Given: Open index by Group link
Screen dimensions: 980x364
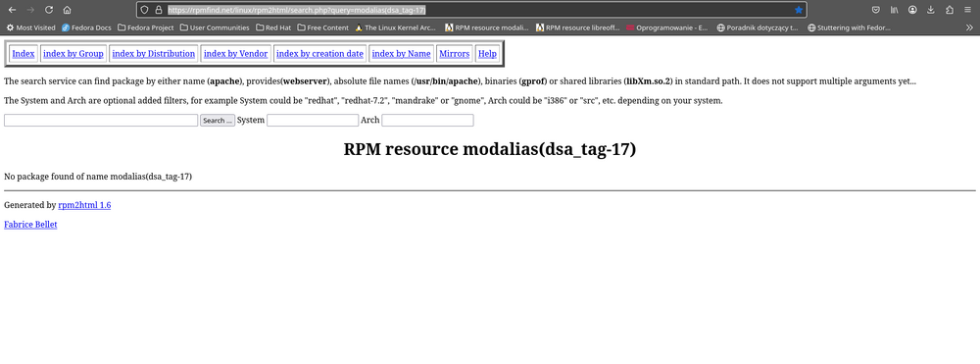Looking at the screenshot, I should tap(73, 54).
